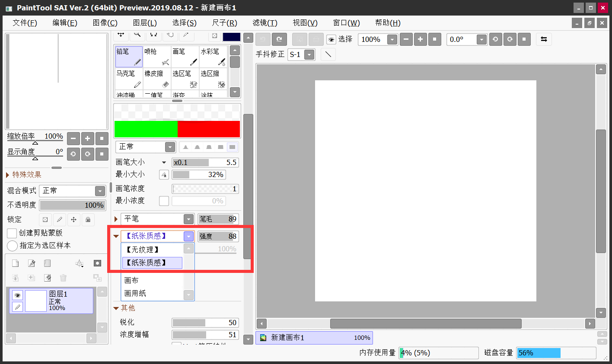Toggle lock painting pencil icon by 锁定
This screenshot has height=364, width=612.
(x=60, y=219)
